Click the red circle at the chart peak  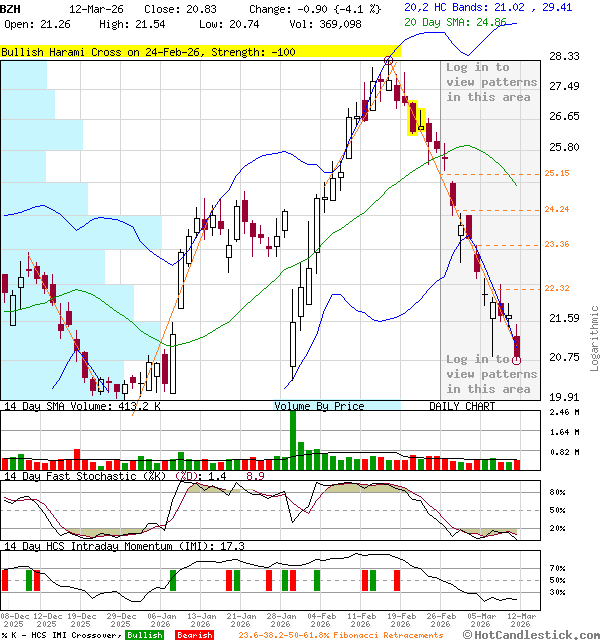tap(389, 61)
